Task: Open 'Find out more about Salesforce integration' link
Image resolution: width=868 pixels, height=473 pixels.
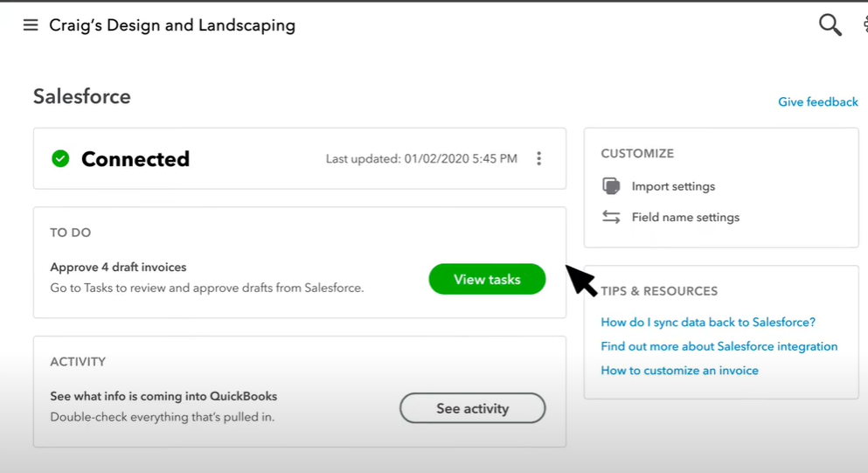Action: (x=719, y=347)
